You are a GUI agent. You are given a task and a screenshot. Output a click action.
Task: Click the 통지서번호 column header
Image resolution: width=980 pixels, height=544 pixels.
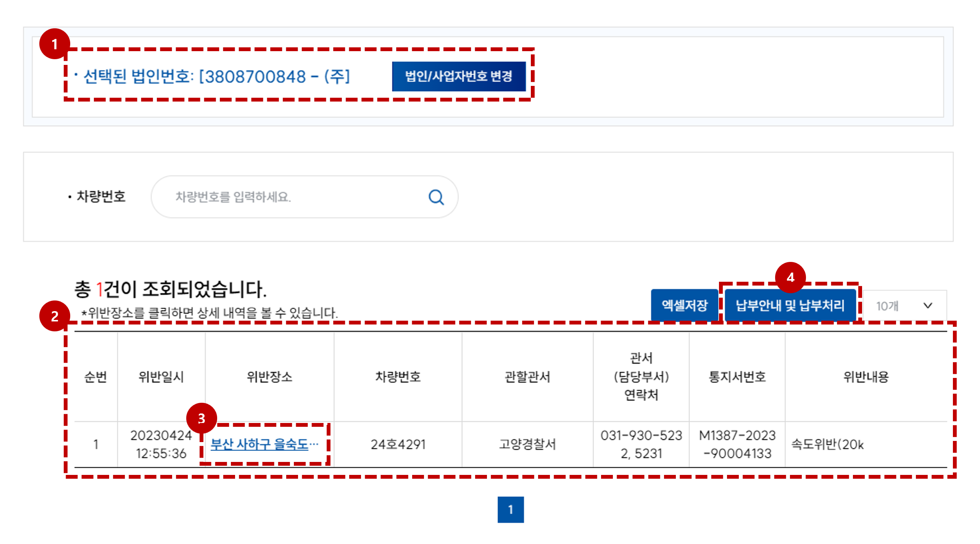tap(737, 377)
